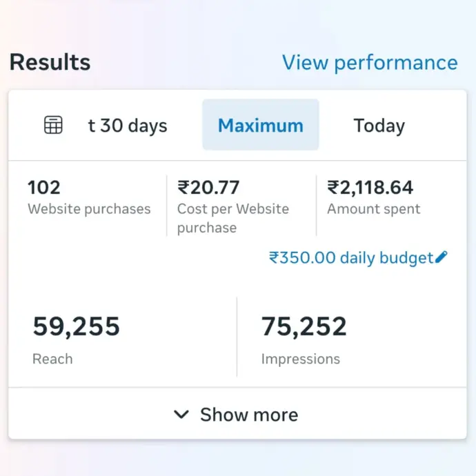Click the Reach metric label

[x=52, y=359]
